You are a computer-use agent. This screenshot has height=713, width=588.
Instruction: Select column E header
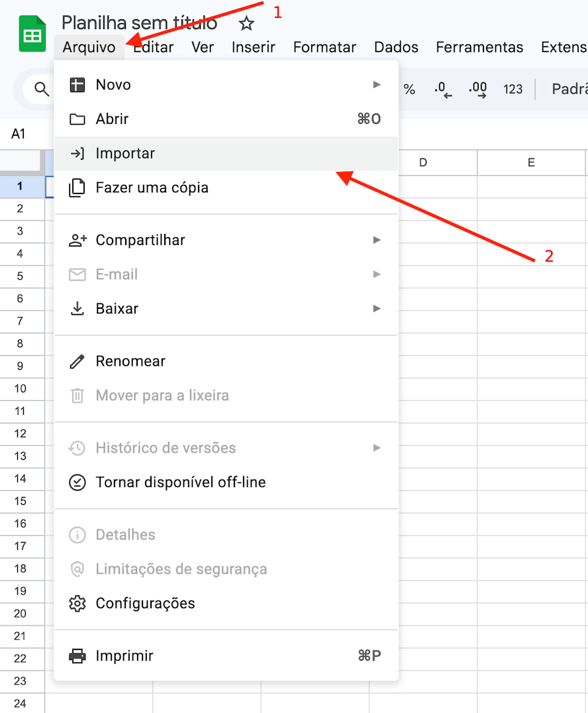tap(531, 162)
